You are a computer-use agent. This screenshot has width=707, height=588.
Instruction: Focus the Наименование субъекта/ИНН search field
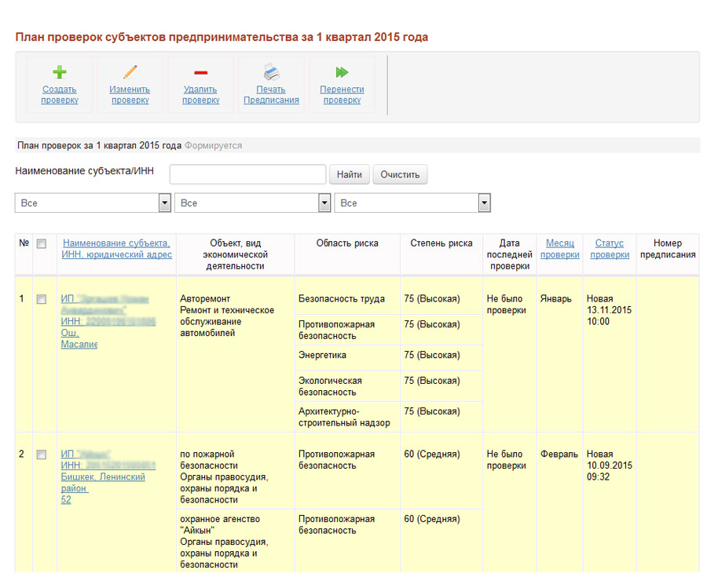pos(248,174)
